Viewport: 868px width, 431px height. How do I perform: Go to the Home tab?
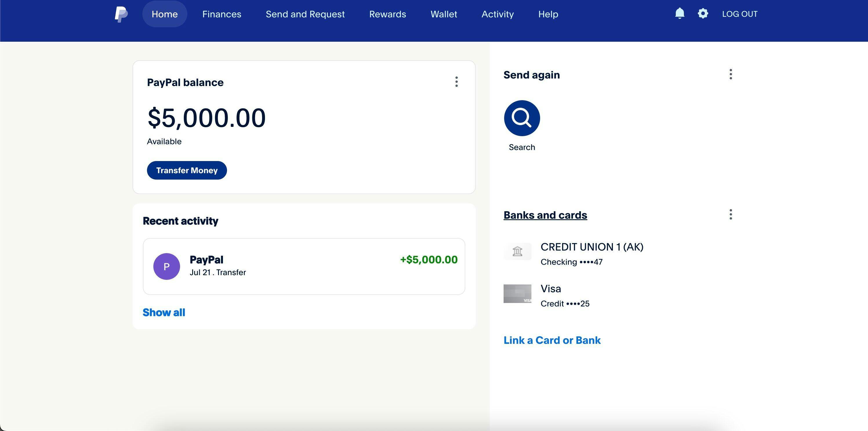pos(164,14)
